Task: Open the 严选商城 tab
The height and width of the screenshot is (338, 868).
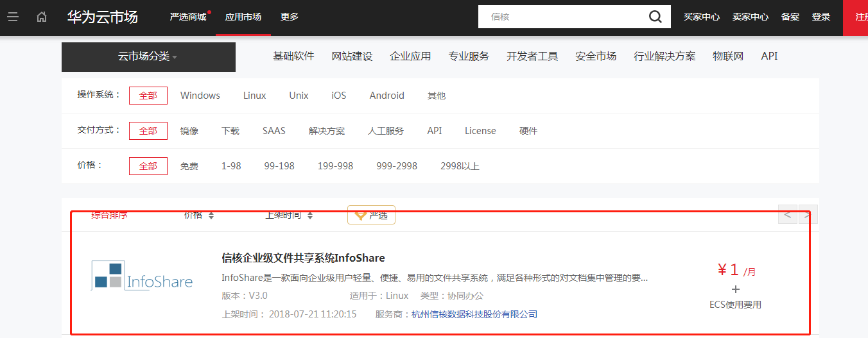Action: [188, 17]
